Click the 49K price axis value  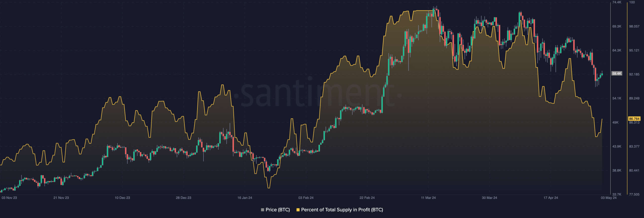616,122
